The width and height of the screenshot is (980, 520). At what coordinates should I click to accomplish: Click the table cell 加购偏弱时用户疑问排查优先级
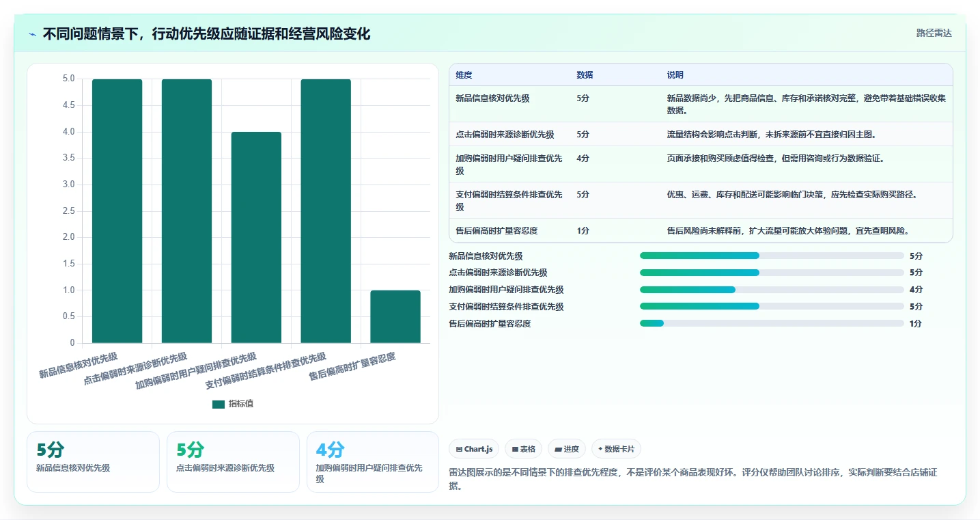click(509, 164)
